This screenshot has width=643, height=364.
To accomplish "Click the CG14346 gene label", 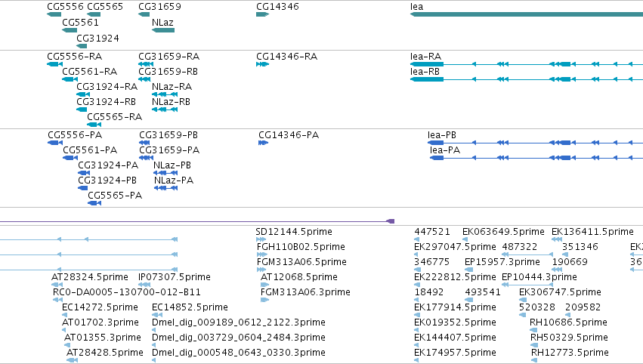I will [277, 7].
